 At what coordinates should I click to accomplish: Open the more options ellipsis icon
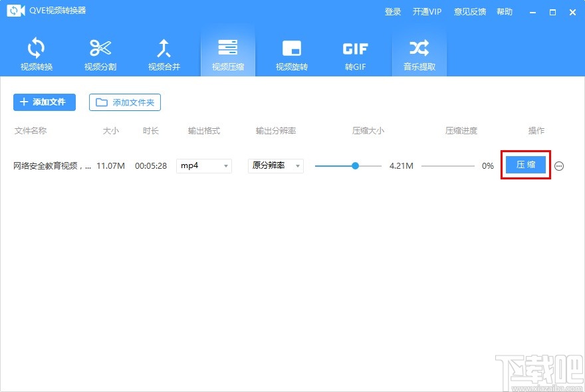click(x=559, y=166)
